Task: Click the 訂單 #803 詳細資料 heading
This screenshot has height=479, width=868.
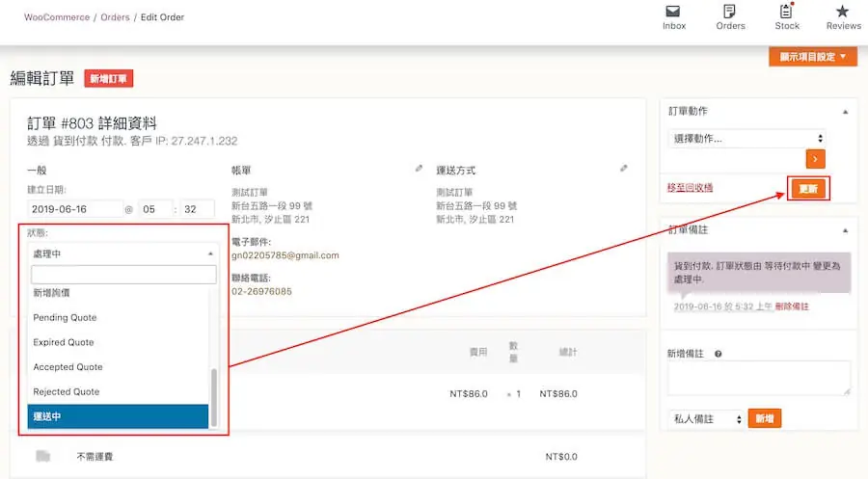Action: coord(92,122)
